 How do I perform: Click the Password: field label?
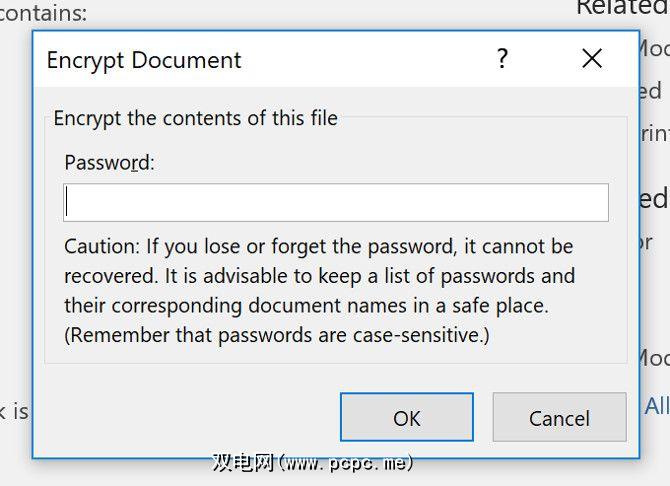109,162
